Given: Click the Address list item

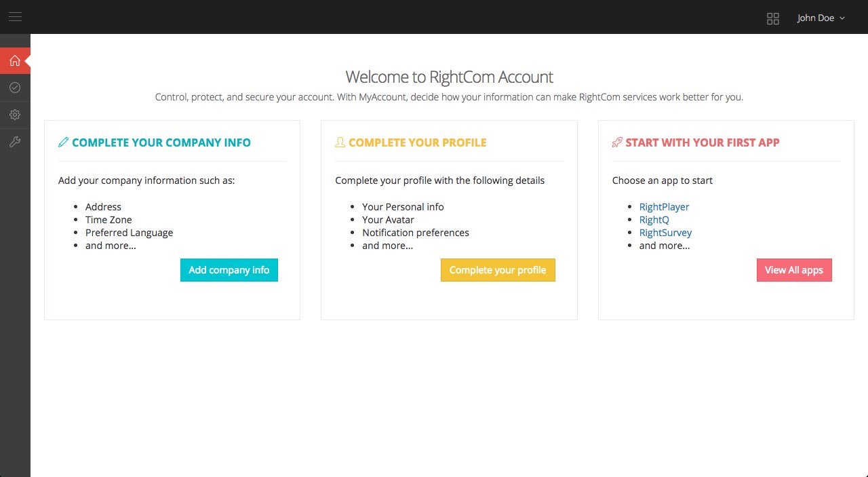Looking at the screenshot, I should tap(103, 207).
